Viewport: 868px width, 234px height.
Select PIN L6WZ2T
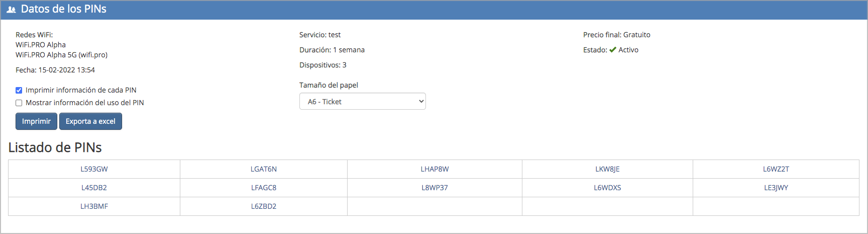point(776,169)
